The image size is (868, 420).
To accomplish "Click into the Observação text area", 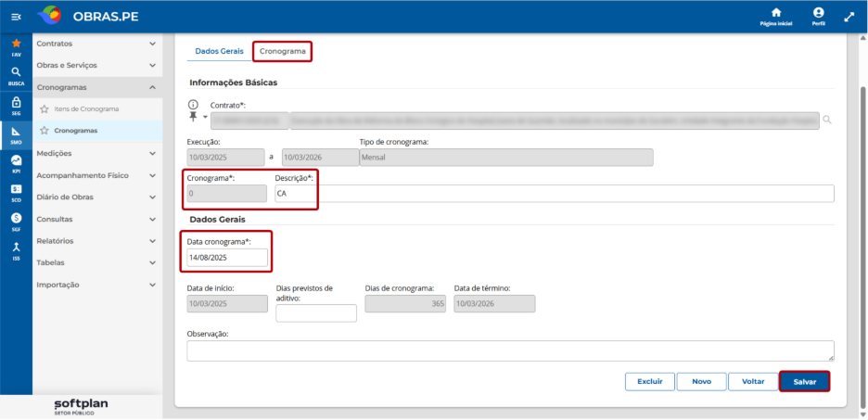I will 510,350.
